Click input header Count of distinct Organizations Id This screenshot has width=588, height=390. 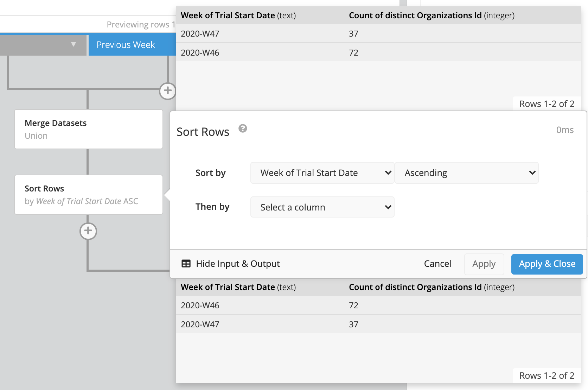[x=432, y=15]
